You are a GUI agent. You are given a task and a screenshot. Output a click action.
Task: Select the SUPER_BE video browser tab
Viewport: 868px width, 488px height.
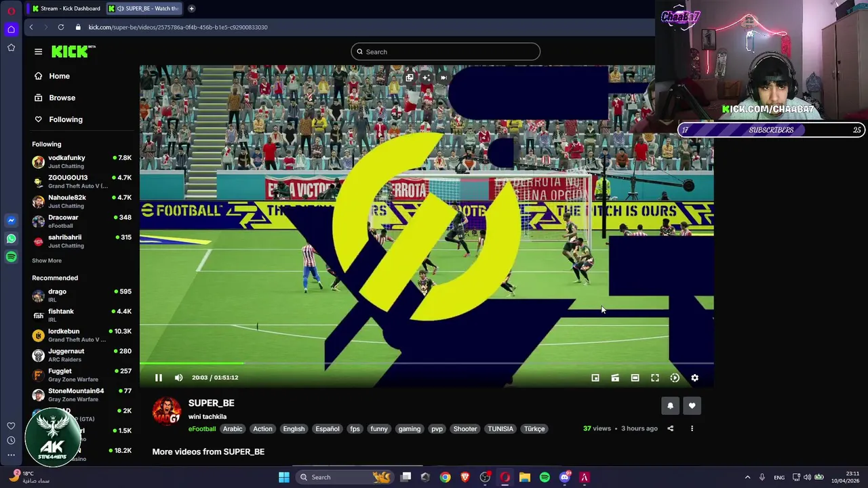coord(145,8)
